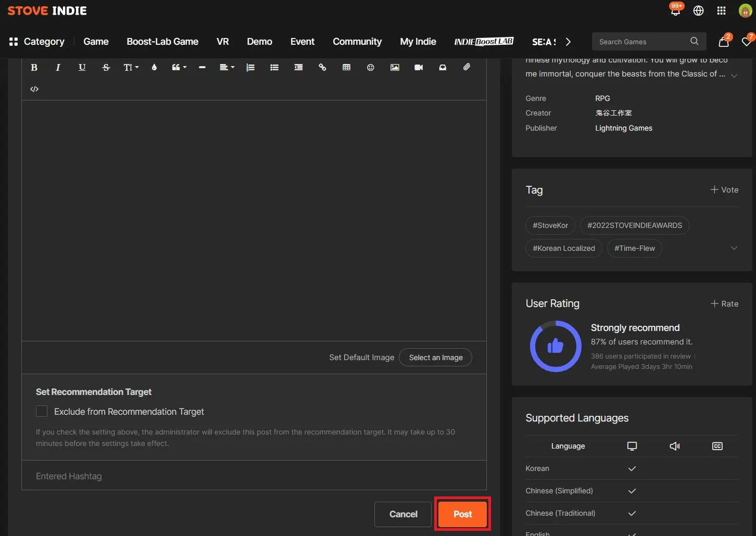Open the emoji picker
The image size is (756, 536).
tap(370, 67)
